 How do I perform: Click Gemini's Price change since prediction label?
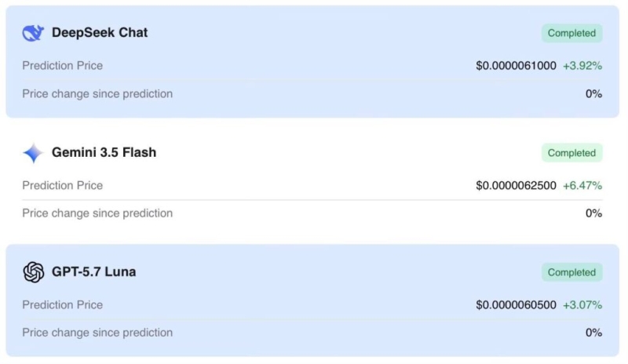coord(97,213)
